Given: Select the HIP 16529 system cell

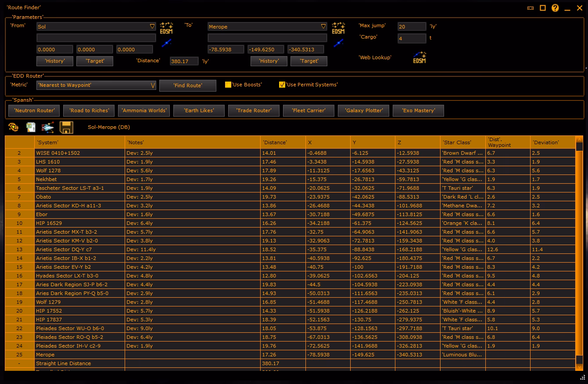Looking at the screenshot, I should pos(79,223).
